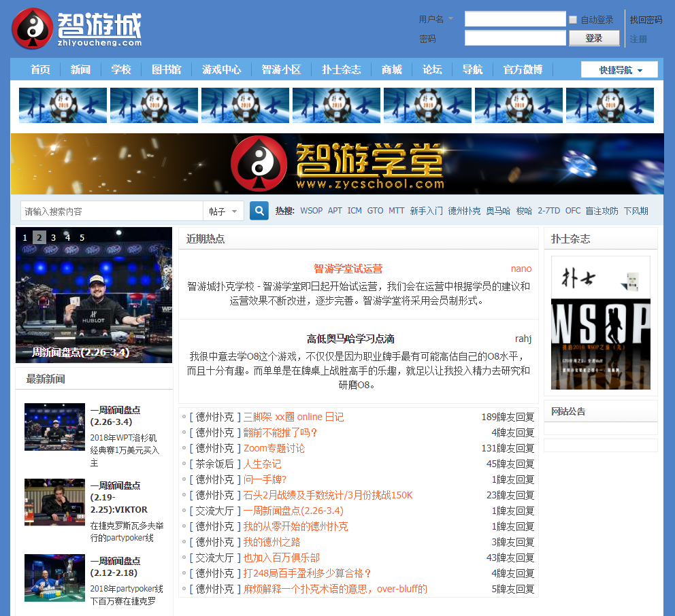Open 官方微博 navigation item

pos(523,69)
